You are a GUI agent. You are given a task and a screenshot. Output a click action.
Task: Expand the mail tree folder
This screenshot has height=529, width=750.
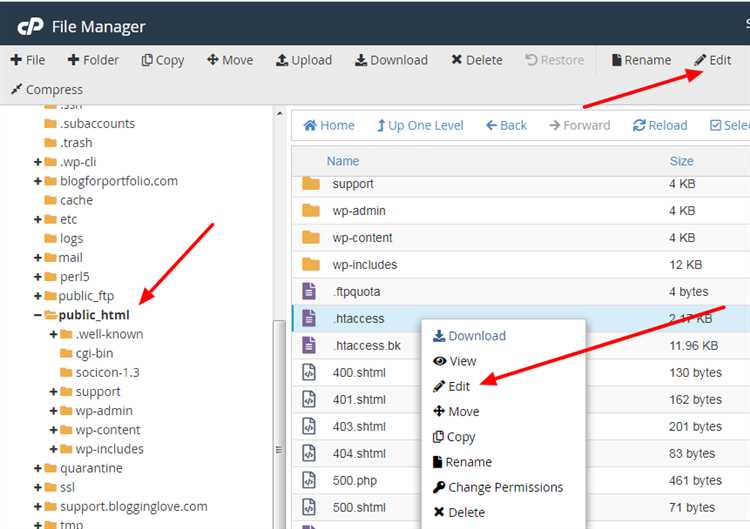[x=38, y=258]
